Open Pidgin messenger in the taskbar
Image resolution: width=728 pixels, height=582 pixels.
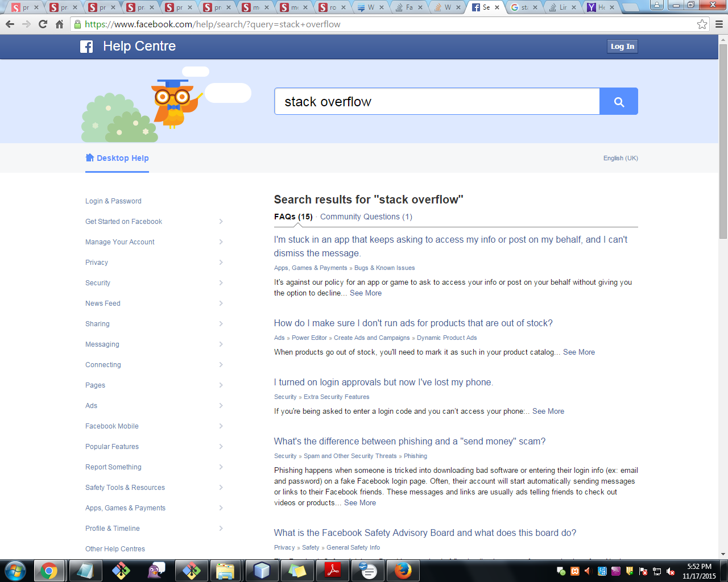[156, 570]
